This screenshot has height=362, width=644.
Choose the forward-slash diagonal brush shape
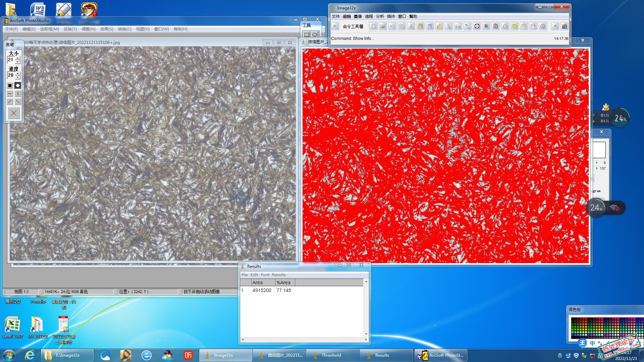[x=10, y=102]
